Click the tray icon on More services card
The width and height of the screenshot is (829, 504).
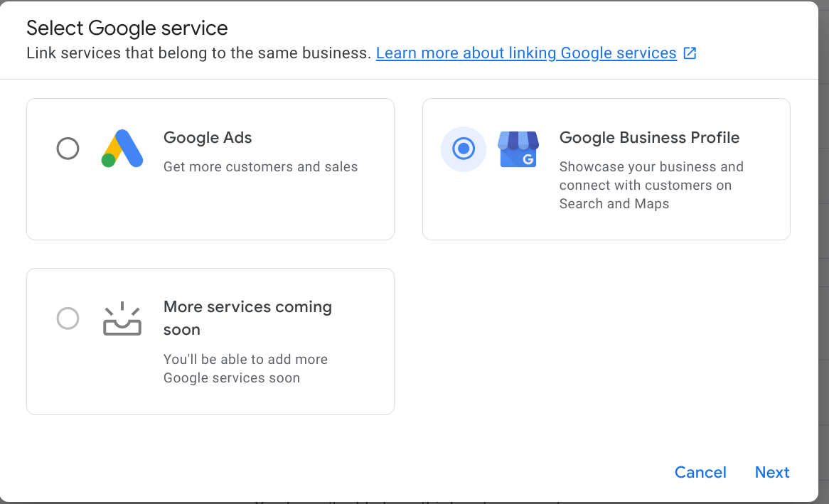tap(122, 318)
